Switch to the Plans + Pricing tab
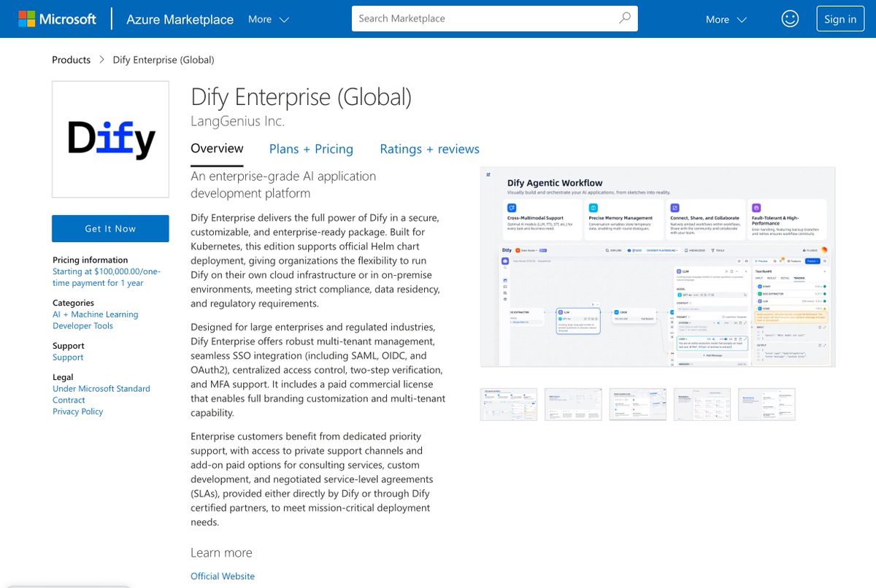 click(x=311, y=149)
